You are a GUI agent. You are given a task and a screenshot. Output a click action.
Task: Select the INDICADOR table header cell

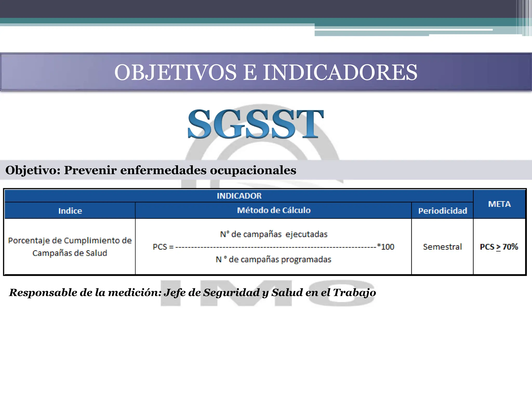coord(239,196)
